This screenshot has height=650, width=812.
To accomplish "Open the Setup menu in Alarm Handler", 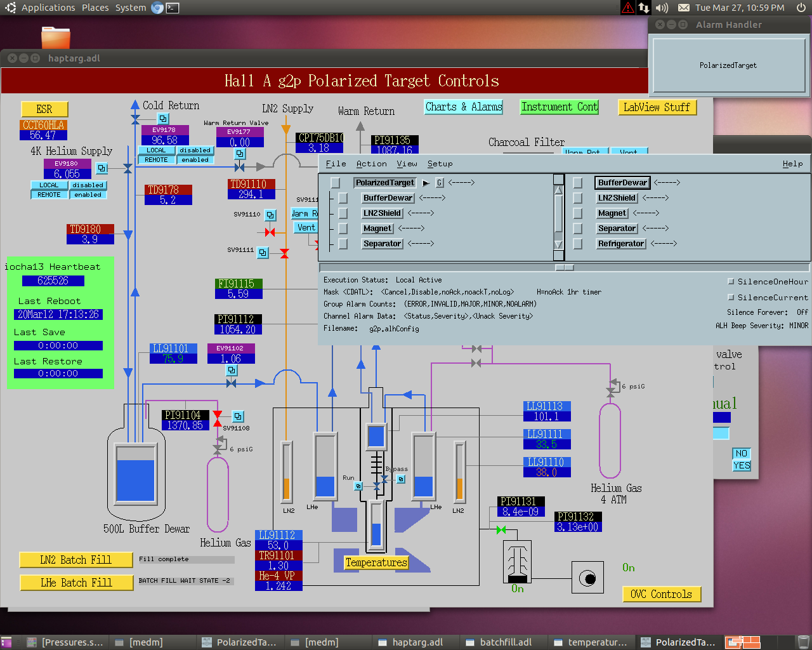I will click(x=440, y=164).
